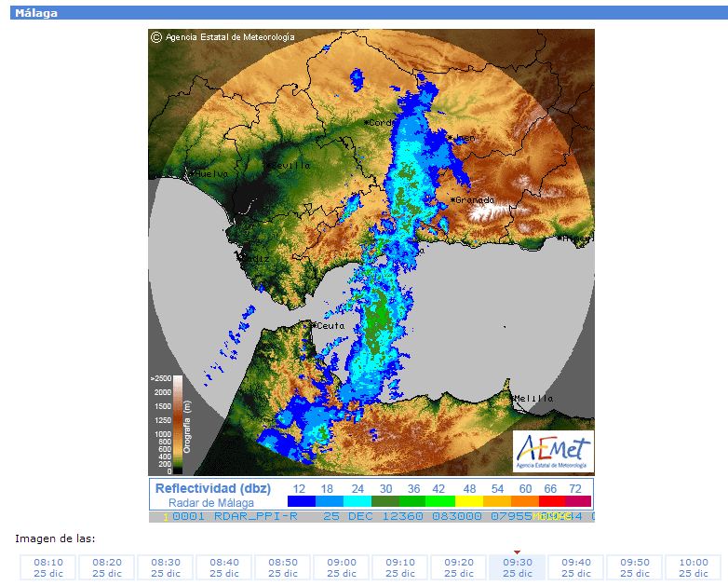The height and width of the screenshot is (586, 728).
Task: Select the 08:10 25 dic radar frame
Action: click(48, 567)
